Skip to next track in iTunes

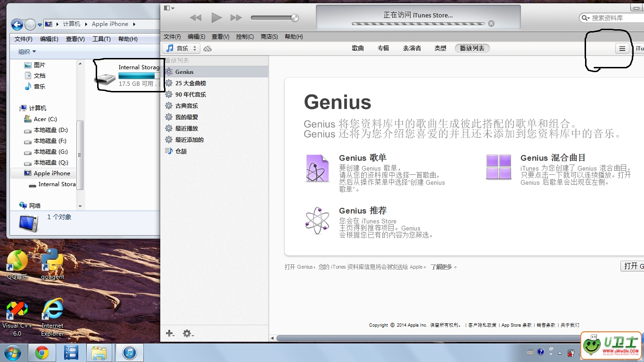[x=236, y=18]
